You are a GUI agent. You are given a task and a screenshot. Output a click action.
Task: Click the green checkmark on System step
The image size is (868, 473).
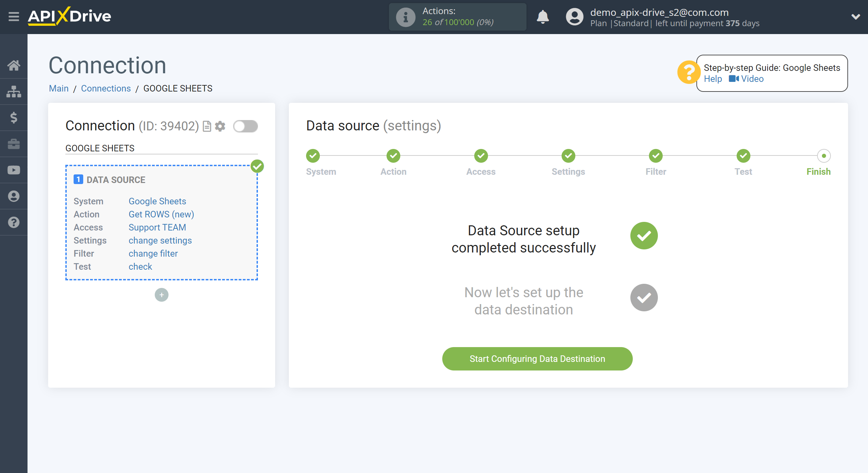(313, 155)
